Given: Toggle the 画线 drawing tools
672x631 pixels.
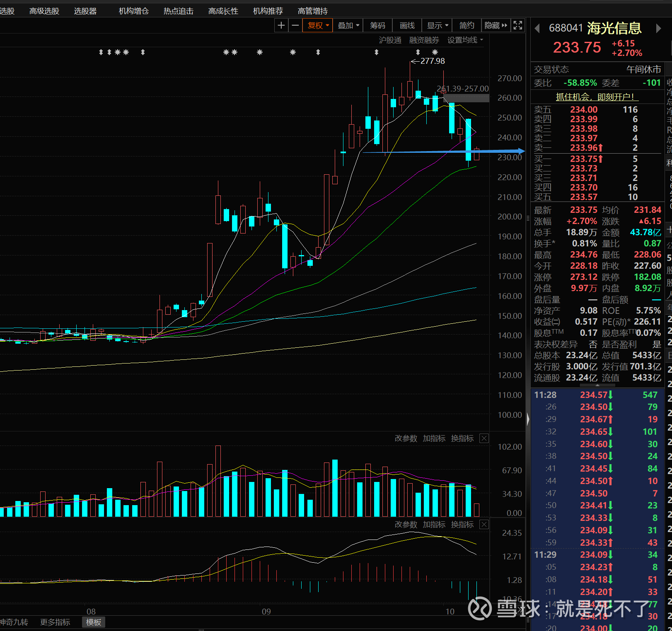Looking at the screenshot, I should pos(407,25).
